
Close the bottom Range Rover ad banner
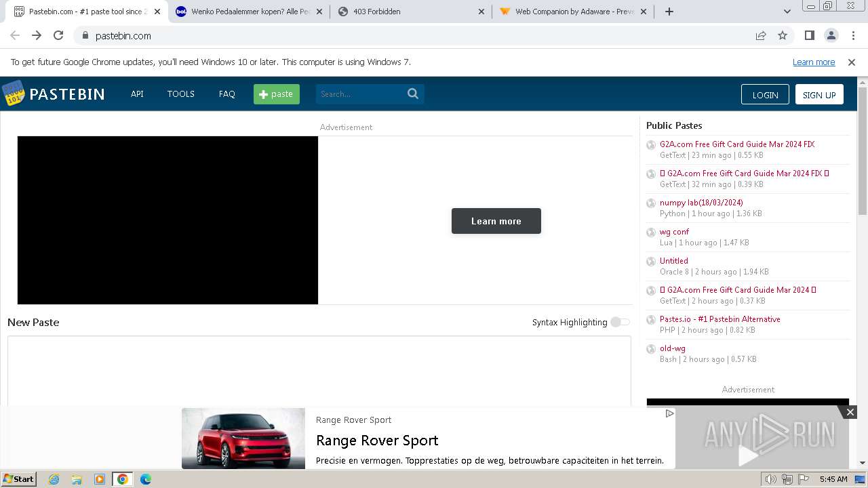pyautogui.click(x=850, y=412)
